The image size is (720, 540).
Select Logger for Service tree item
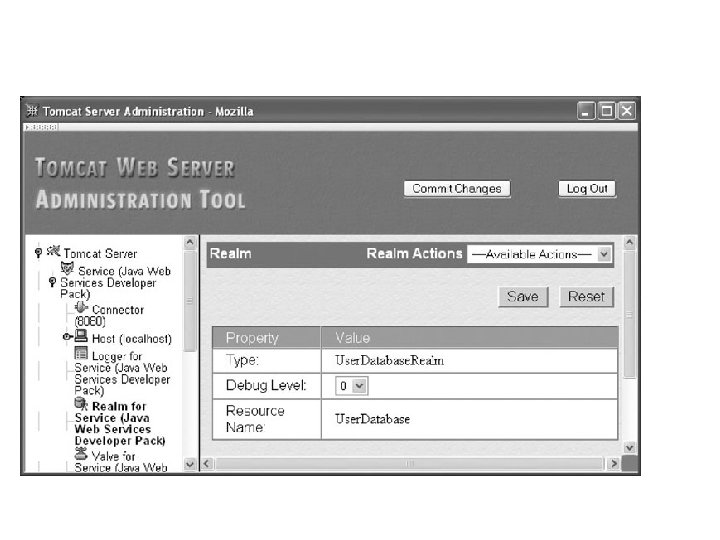tap(122, 373)
